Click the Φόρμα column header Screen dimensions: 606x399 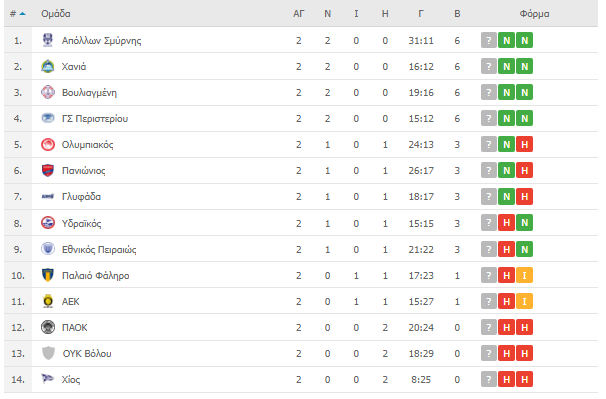[x=534, y=14]
